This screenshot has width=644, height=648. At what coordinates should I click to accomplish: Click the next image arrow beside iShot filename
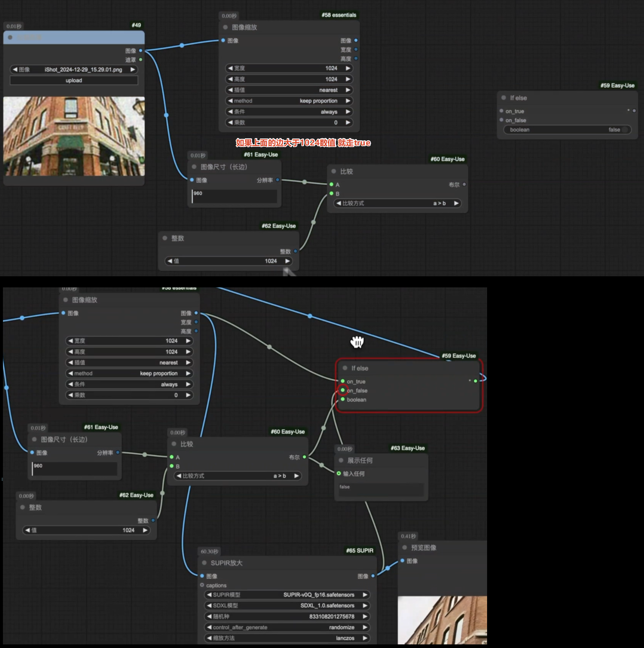point(133,69)
